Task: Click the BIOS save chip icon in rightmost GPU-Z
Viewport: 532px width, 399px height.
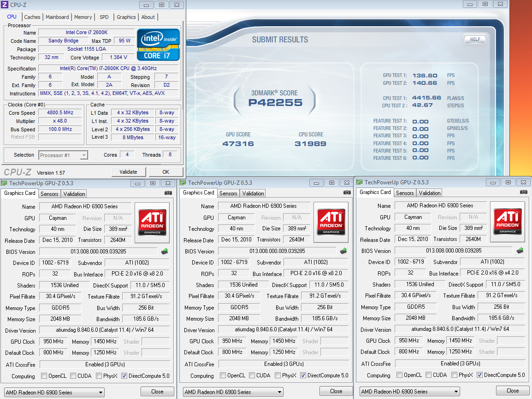Action: point(520,251)
